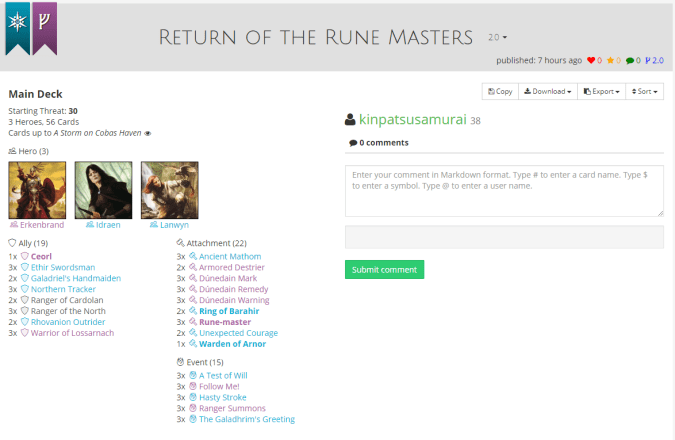675x440 pixels.
Task: Open the Follow Me! event card link
Action: [x=219, y=387]
